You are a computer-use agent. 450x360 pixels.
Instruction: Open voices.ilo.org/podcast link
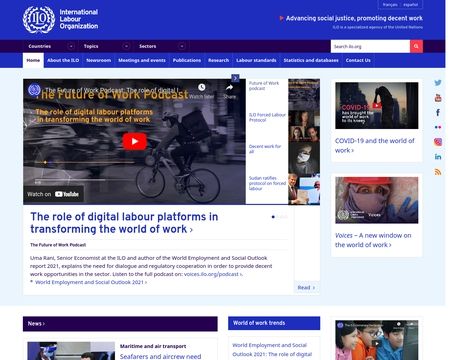pos(213,274)
